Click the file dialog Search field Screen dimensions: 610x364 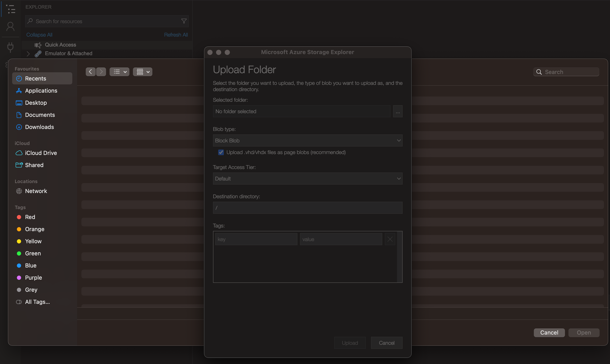coord(566,72)
